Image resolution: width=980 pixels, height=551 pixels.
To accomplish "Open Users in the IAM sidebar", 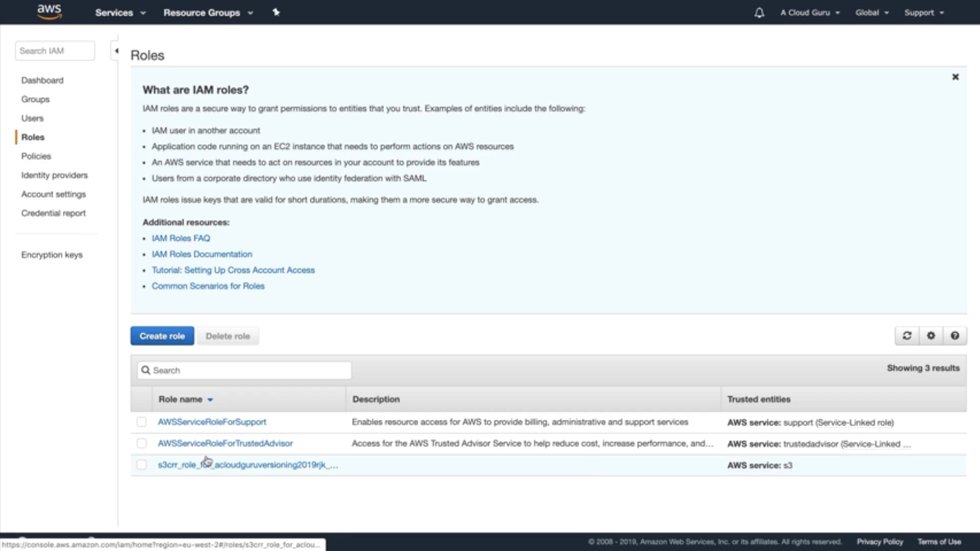I will tap(32, 118).
